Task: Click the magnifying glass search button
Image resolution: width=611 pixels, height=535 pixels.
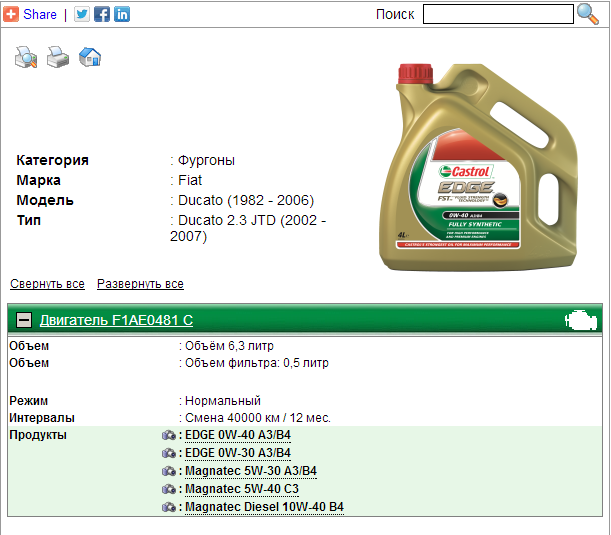Action: click(x=588, y=13)
